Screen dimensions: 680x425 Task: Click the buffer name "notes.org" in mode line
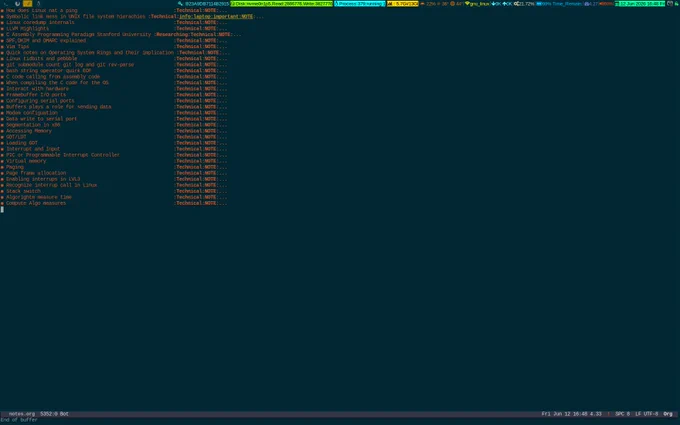click(22, 414)
